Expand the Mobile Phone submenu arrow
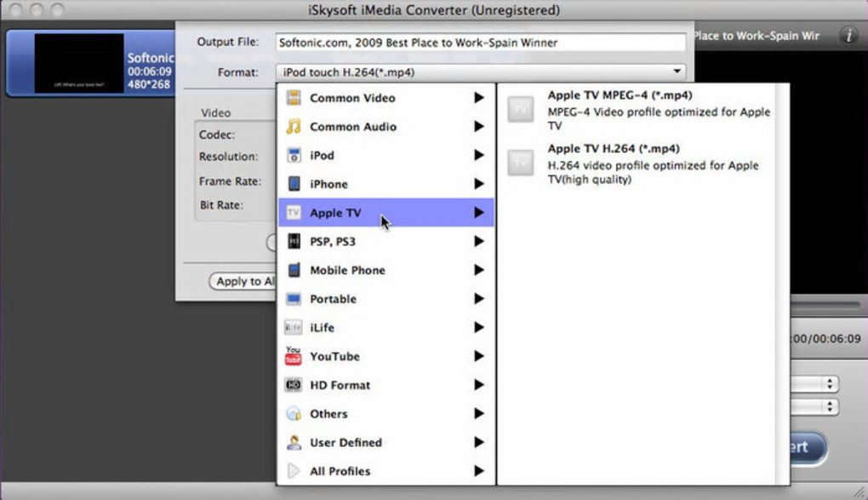Image resolution: width=868 pixels, height=500 pixels. pos(479,270)
